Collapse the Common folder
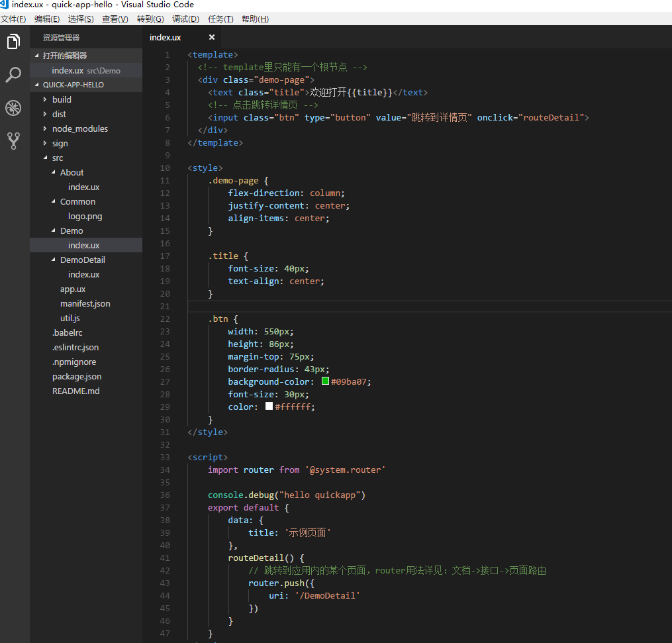Viewport: 672px width, 643px height. 85,201
